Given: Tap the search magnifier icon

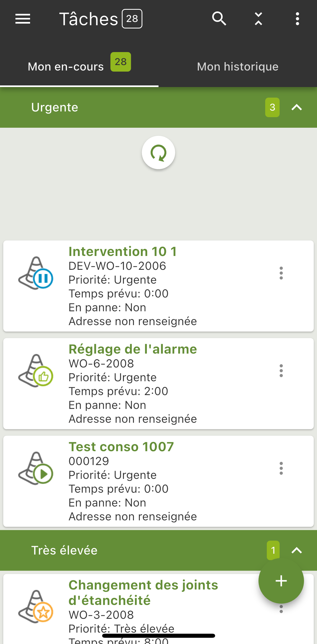Looking at the screenshot, I should click(x=219, y=19).
